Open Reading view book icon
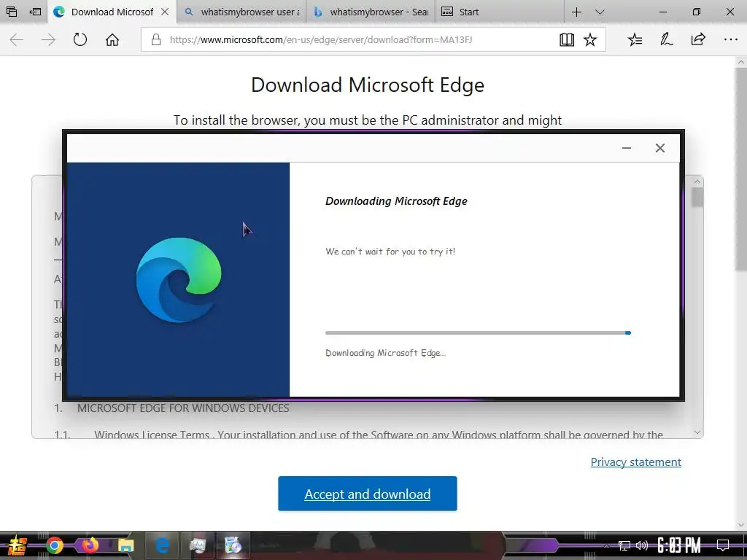 point(566,39)
